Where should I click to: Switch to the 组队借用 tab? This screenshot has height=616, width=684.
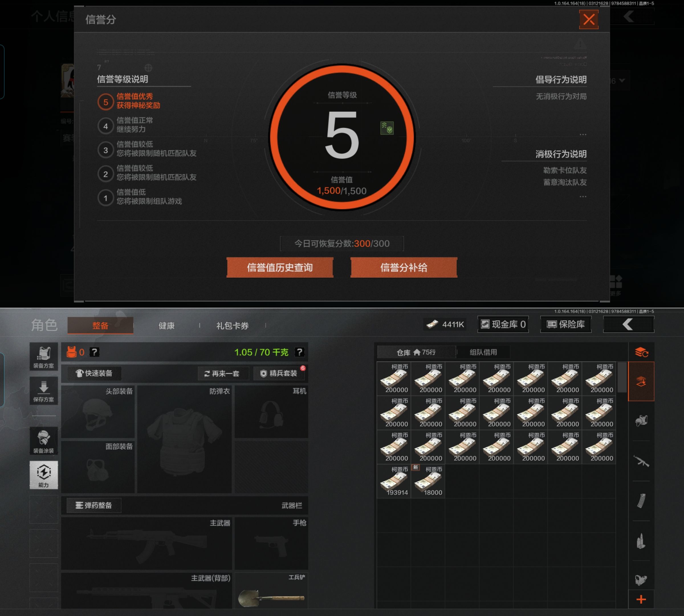pos(483,352)
